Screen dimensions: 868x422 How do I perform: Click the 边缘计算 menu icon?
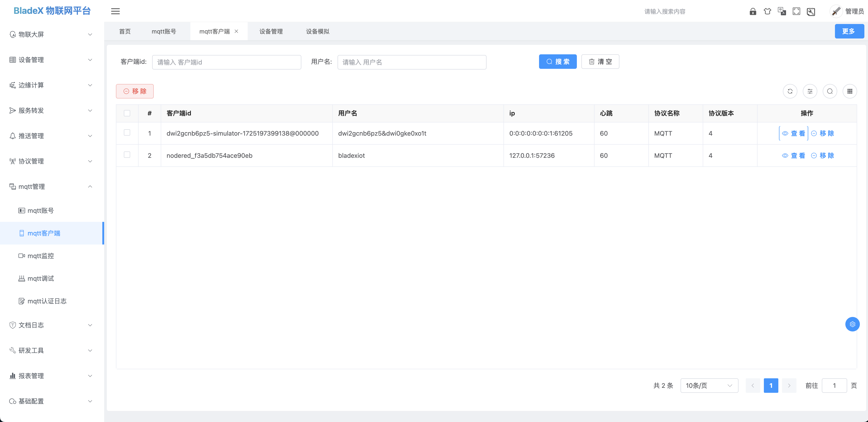pos(12,85)
